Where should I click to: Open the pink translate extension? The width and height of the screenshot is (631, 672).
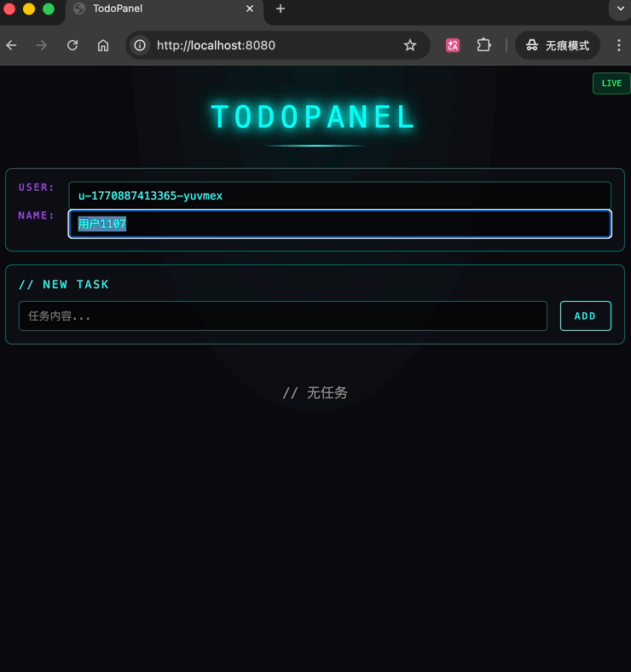click(x=453, y=45)
